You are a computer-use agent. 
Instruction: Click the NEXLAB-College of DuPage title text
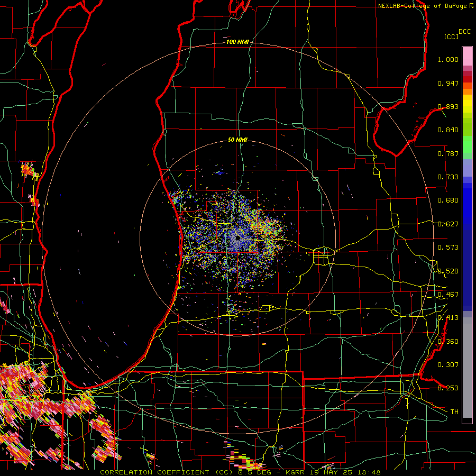(x=422, y=6)
